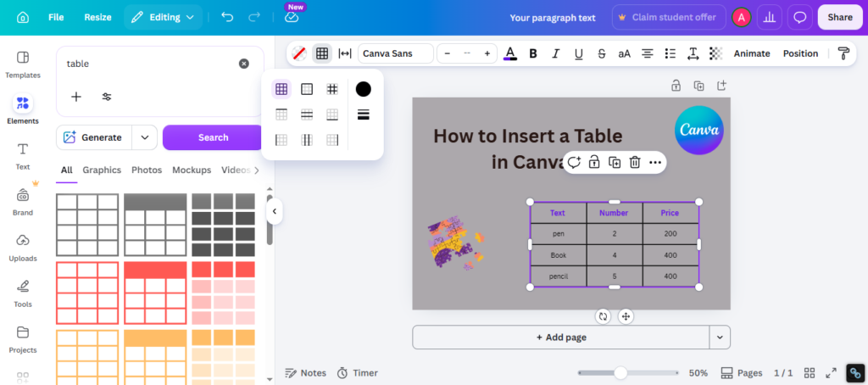Open the Text sidebar panel
This screenshot has width=868, height=385.
pyautogui.click(x=23, y=156)
